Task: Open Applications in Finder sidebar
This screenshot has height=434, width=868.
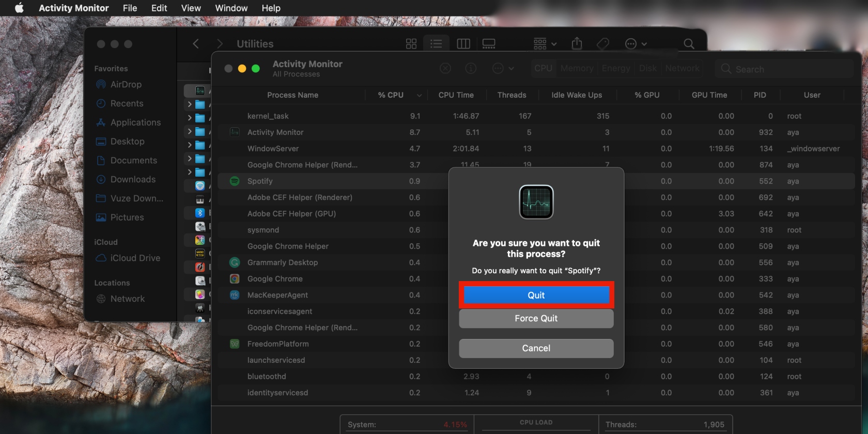Action: pos(128,122)
